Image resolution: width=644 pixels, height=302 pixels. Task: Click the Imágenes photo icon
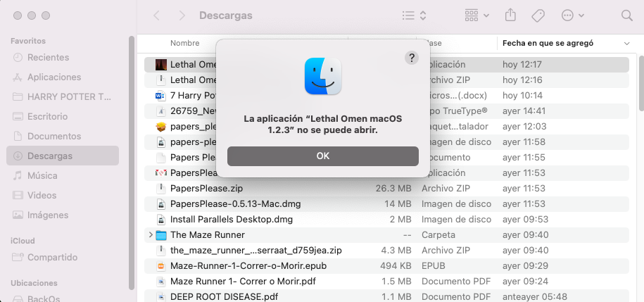coord(18,215)
